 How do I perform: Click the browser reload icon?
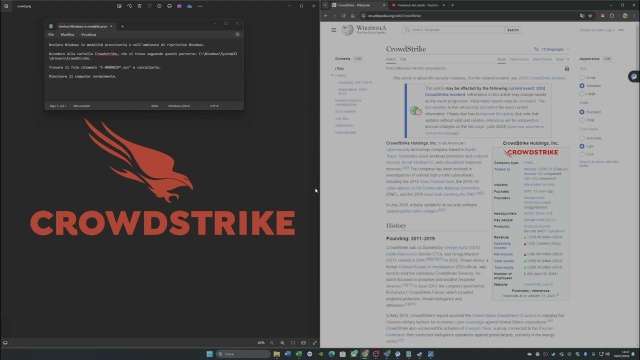tap(344, 16)
